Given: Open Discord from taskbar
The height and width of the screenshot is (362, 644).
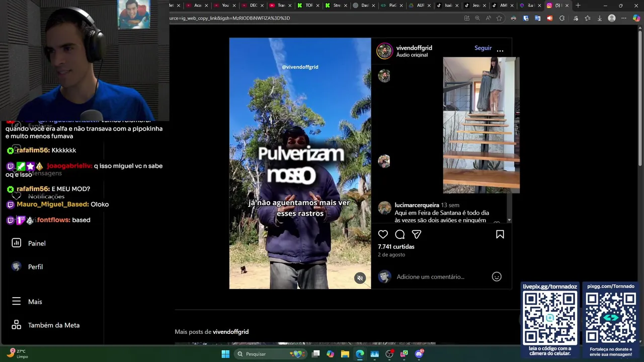Looking at the screenshot, I should 419,354.
